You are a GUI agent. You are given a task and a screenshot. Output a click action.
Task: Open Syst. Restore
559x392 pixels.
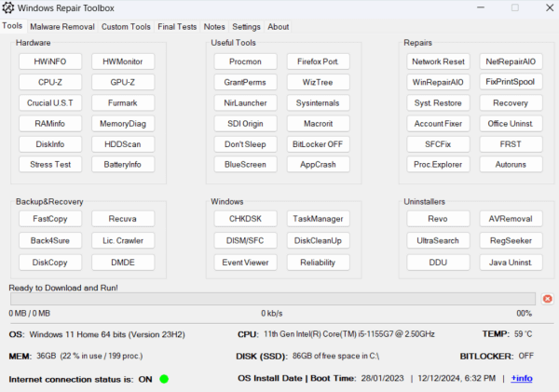(438, 103)
